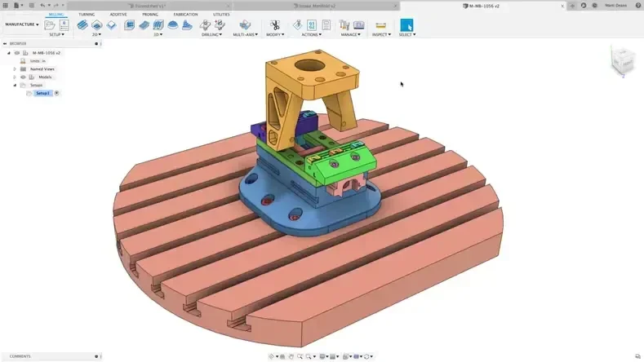The image size is (644, 362).
Task: Click the Marti Deans account name
Action: 615,6
